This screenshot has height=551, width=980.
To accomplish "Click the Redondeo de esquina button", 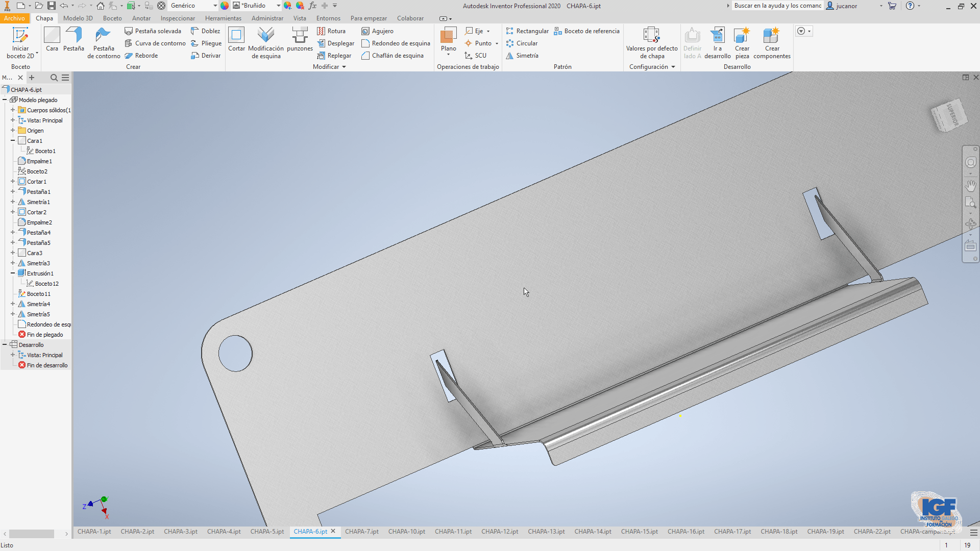I will (x=396, y=43).
